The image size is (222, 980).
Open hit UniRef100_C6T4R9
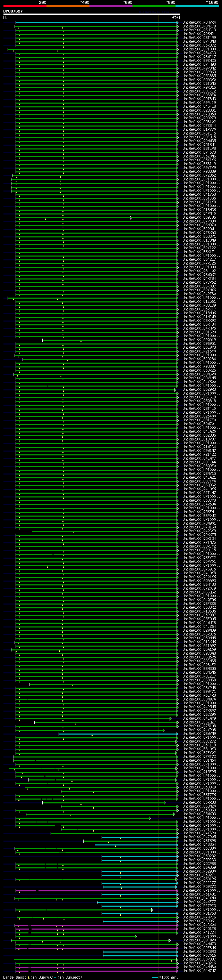click(x=199, y=38)
